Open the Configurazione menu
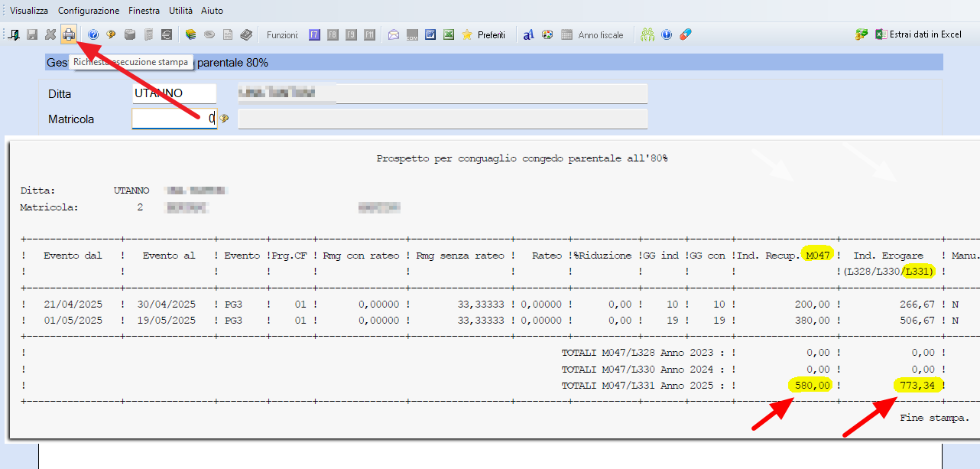The image size is (980, 469). [89, 11]
